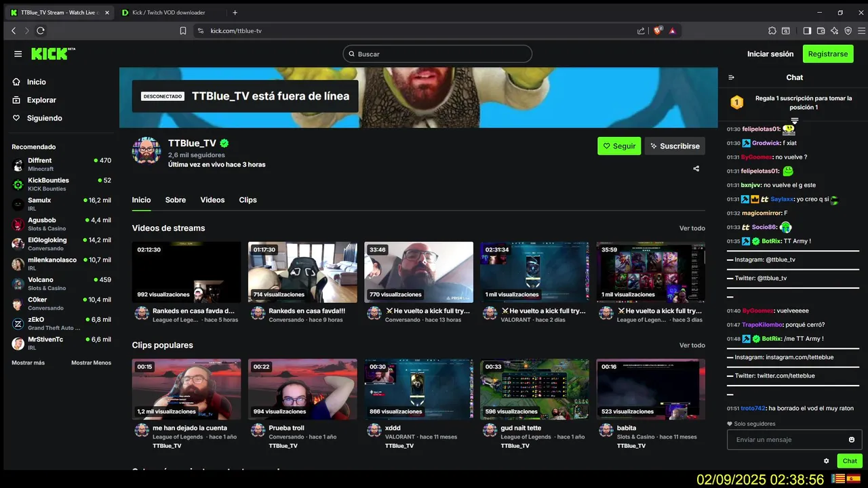Screen dimensions: 868x488
Task: Click the Inicio home icon in sidebar
Action: 17,82
